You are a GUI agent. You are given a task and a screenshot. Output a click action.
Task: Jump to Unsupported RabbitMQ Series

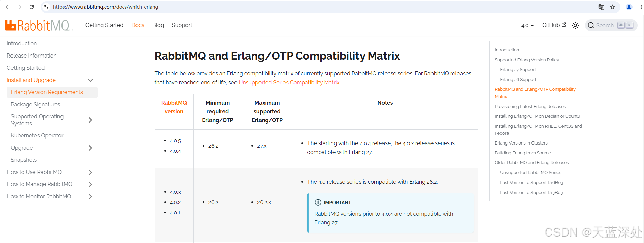pyautogui.click(x=530, y=172)
